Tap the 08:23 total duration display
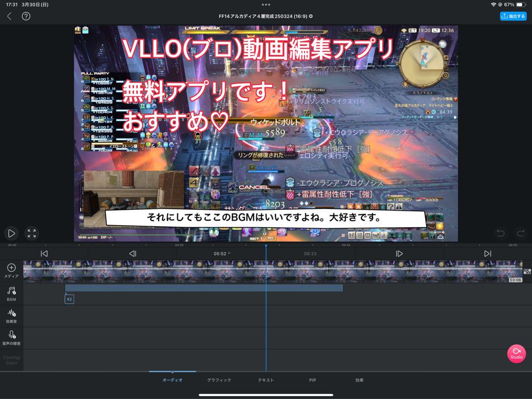The height and width of the screenshot is (399, 532). click(310, 254)
